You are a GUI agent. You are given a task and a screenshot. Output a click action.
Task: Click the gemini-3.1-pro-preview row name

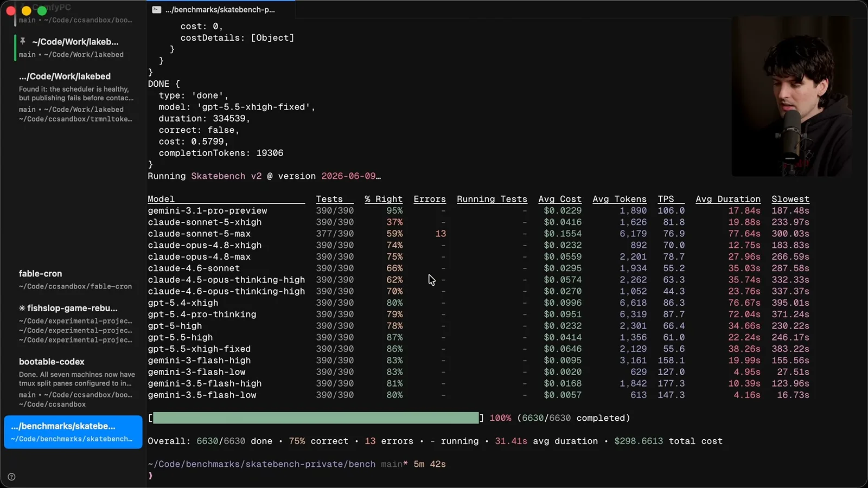click(x=207, y=211)
